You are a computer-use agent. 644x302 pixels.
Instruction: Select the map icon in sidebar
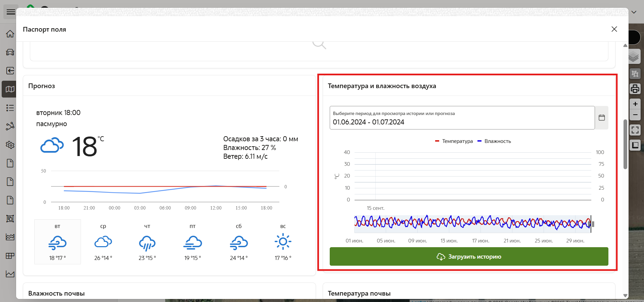click(10, 89)
